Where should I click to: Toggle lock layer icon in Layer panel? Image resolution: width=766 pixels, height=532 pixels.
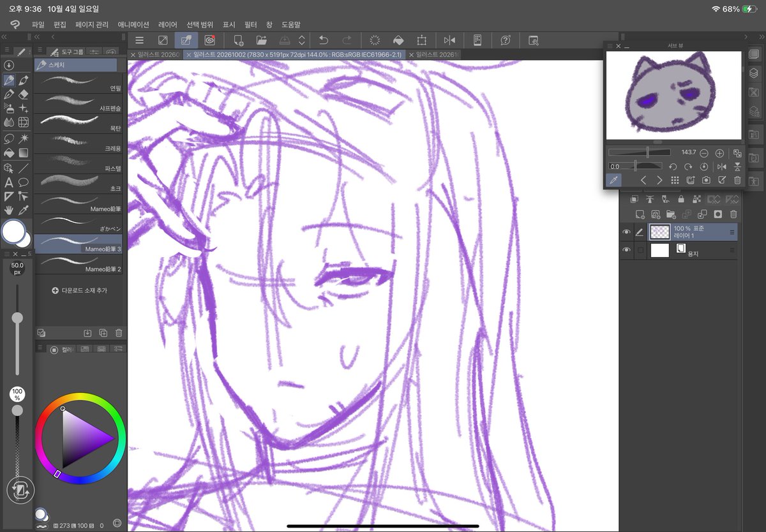[681, 199]
